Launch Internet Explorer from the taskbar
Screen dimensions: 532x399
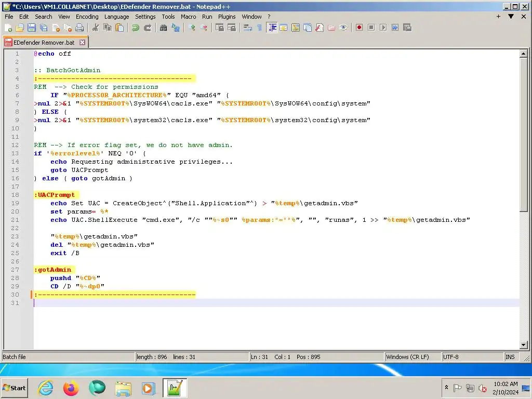click(x=46, y=388)
